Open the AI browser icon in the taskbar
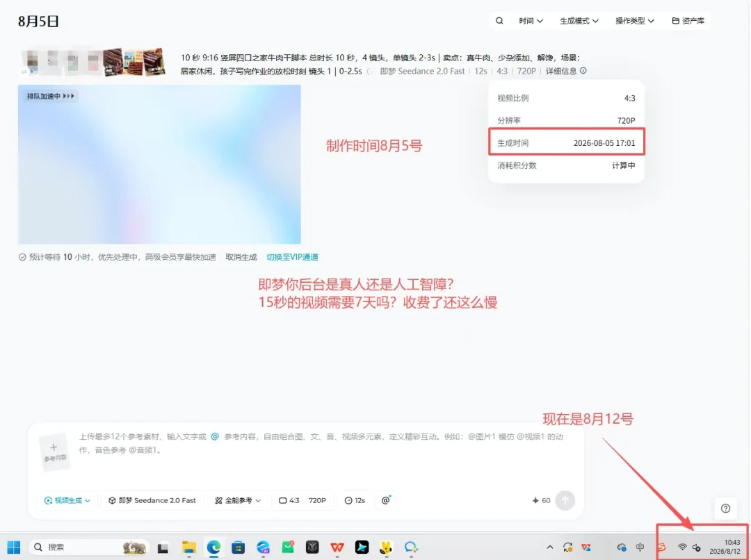 point(263,547)
